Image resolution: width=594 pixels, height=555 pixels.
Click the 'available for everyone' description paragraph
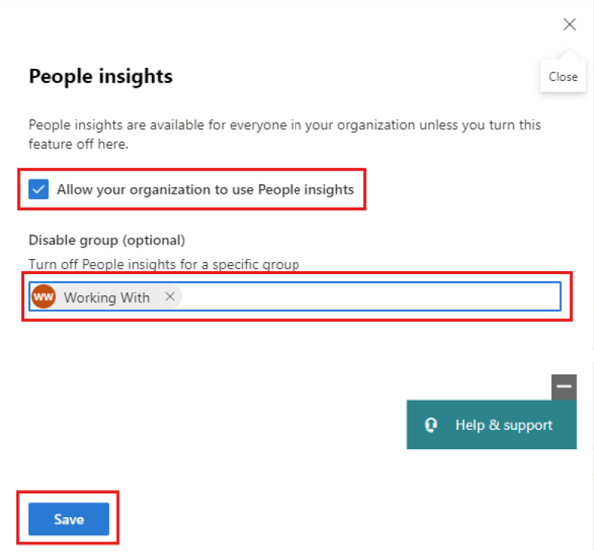tap(284, 134)
